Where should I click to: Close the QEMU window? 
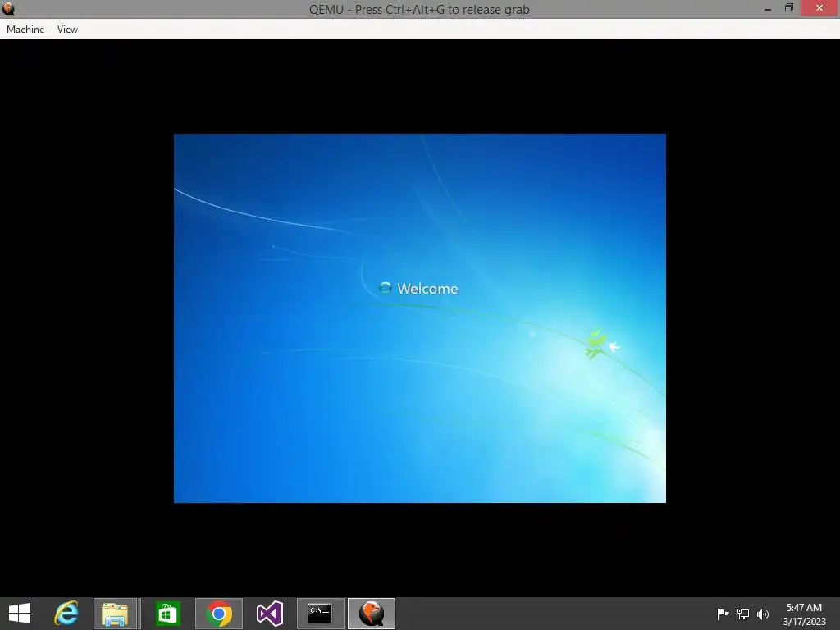pyautogui.click(x=819, y=8)
